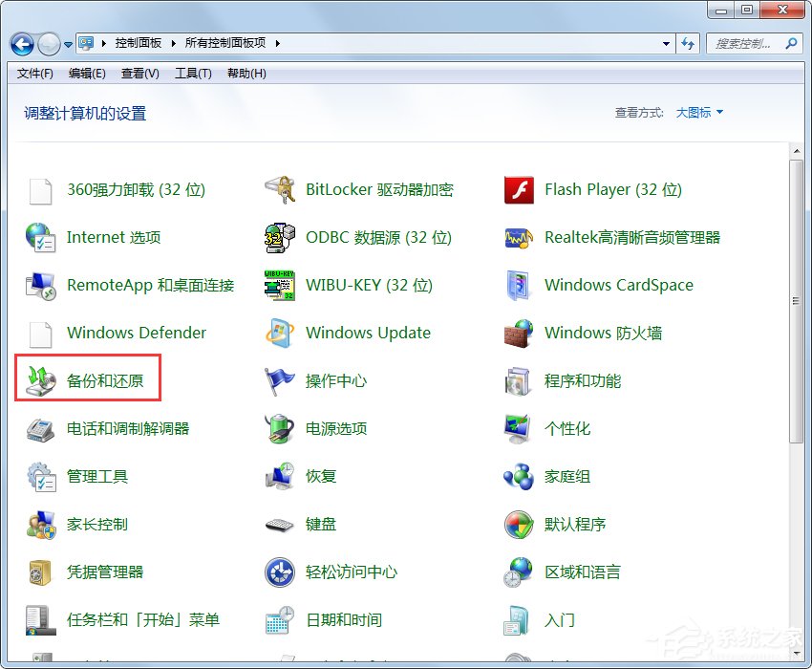Expand the arrow after 所有控制面板项 in breadcrumb
This screenshot has width=812, height=669.
point(278,44)
